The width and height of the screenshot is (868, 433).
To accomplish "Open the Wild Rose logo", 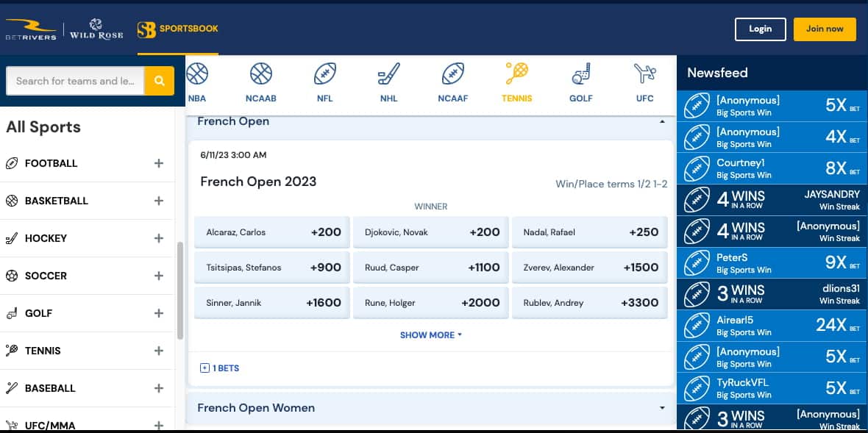I will point(96,29).
